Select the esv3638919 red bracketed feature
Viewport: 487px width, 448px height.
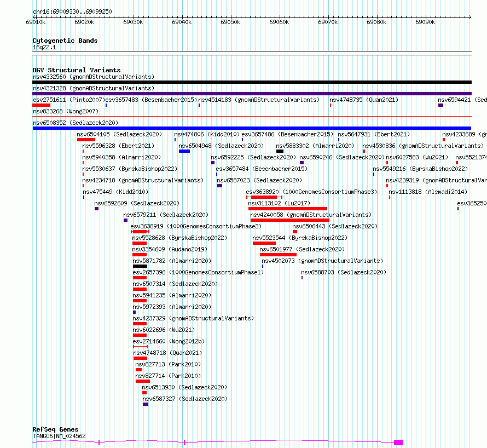click(x=140, y=232)
